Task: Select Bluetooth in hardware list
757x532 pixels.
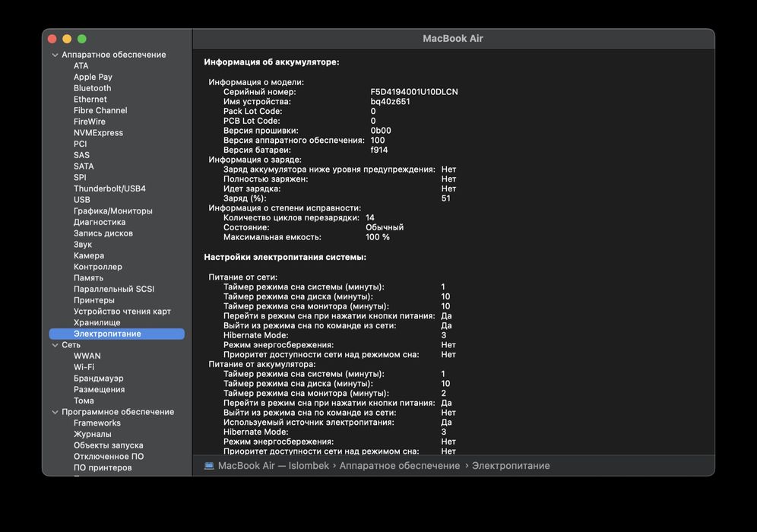Action: click(92, 88)
